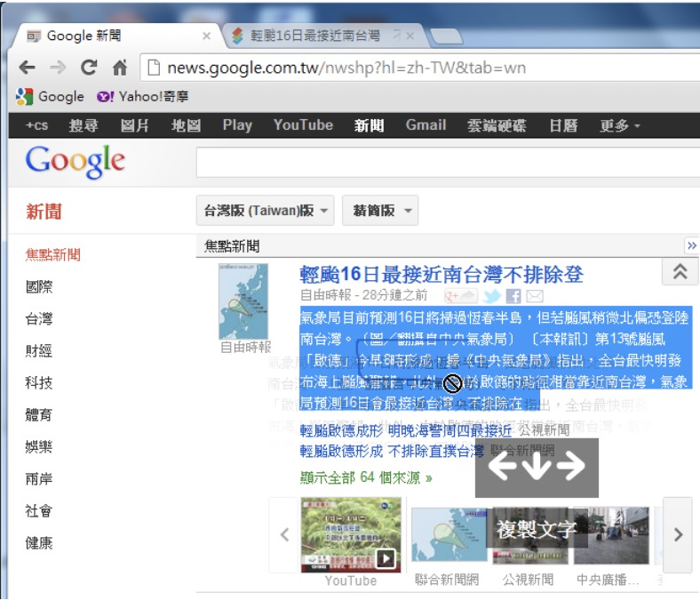
Task: Go back with the browser back arrow
Action: tap(28, 68)
